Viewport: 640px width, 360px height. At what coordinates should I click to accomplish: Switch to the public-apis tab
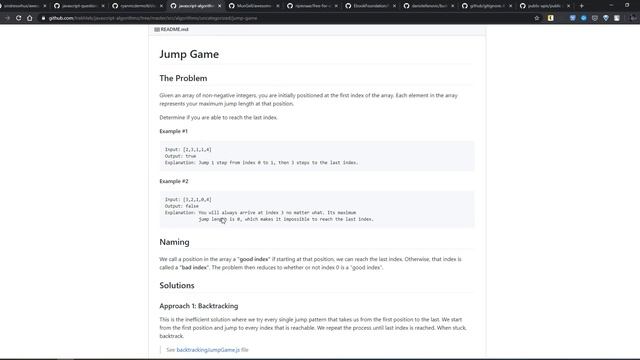[x=545, y=6]
